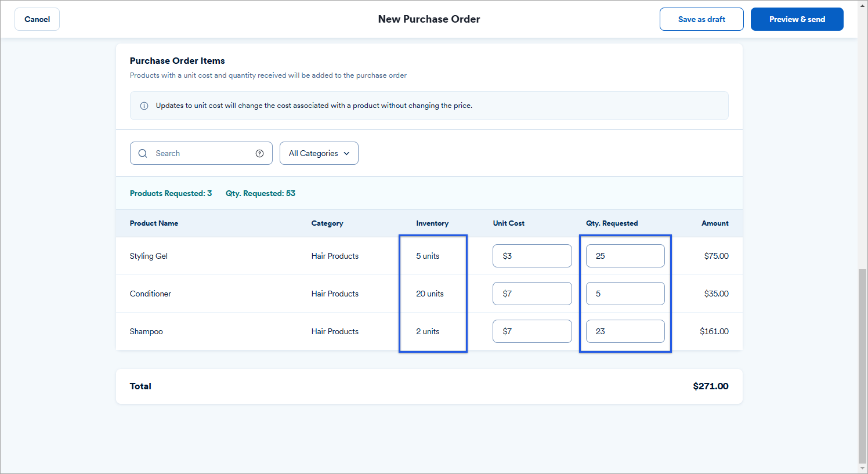
Task: Click the Purchase Order Items heading
Action: 177,61
